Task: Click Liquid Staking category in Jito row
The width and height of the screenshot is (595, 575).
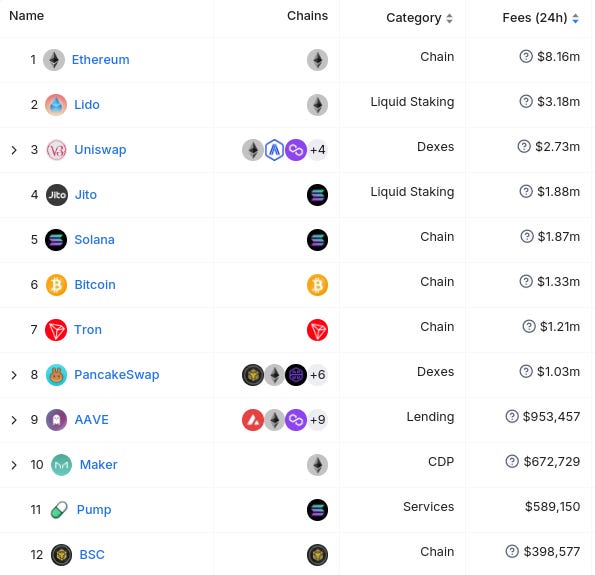Action: coord(412,192)
